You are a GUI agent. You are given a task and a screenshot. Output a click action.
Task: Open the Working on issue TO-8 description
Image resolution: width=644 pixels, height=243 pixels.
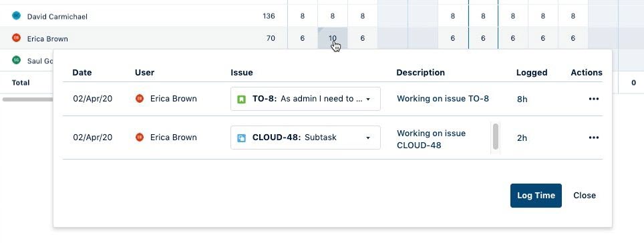coord(443,99)
